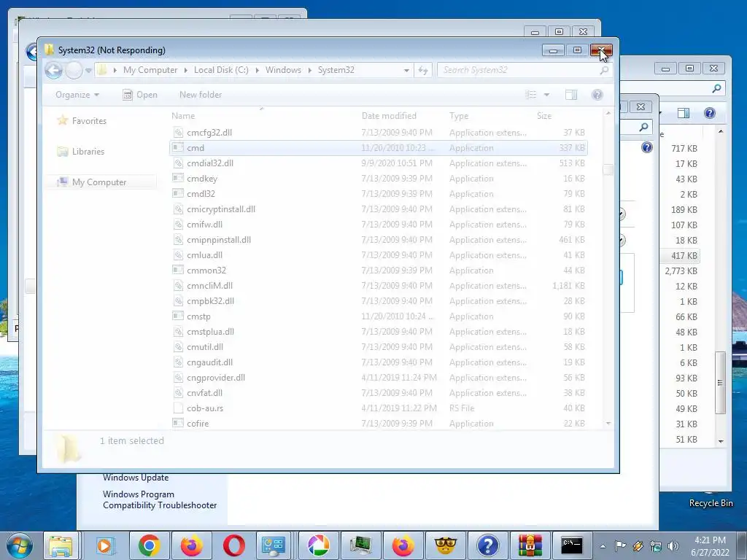The width and height of the screenshot is (747, 560).
Task: Open the nerd-face emoji taskbar app
Action: pos(446,545)
